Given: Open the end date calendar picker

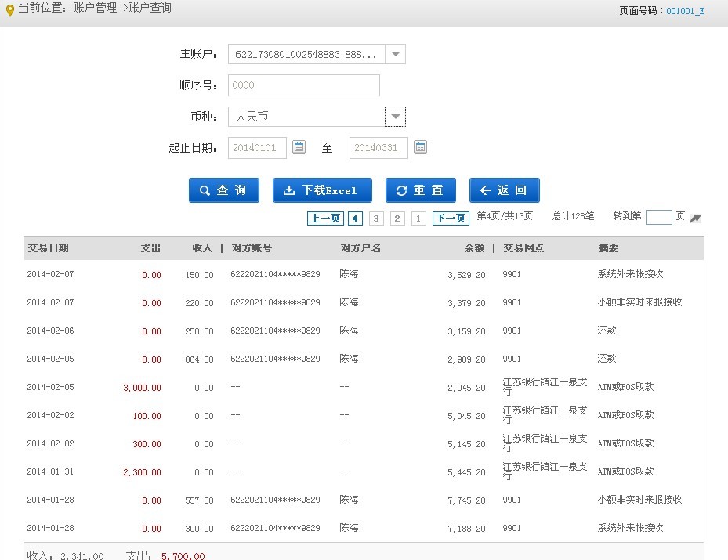Looking at the screenshot, I should click(x=420, y=147).
